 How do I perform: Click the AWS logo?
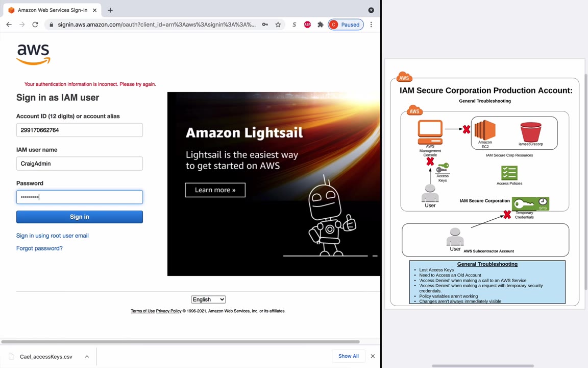(x=33, y=55)
